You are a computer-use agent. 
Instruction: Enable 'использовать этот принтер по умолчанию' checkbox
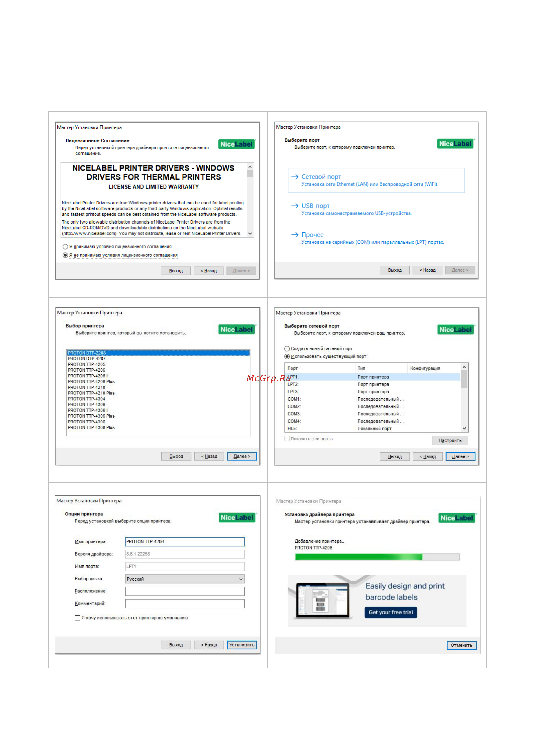coord(77,618)
